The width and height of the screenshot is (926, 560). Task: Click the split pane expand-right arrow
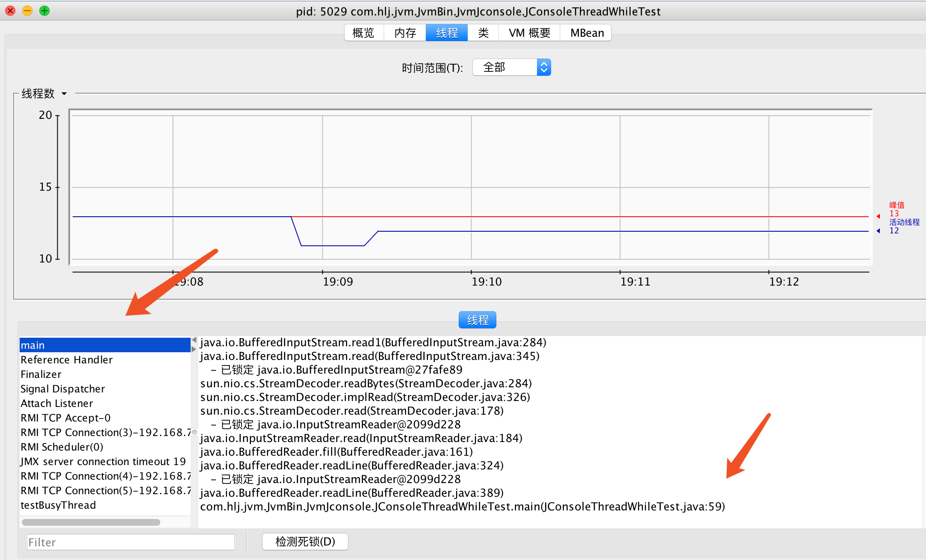pos(194,349)
